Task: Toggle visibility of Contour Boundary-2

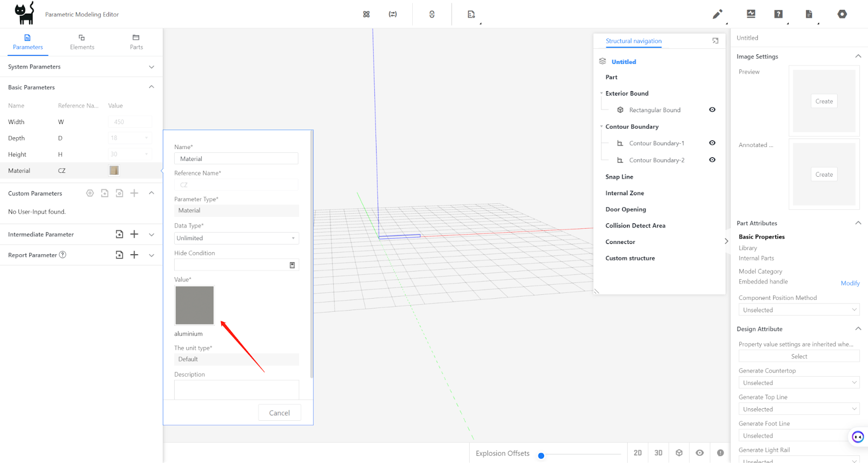Action: [712, 160]
